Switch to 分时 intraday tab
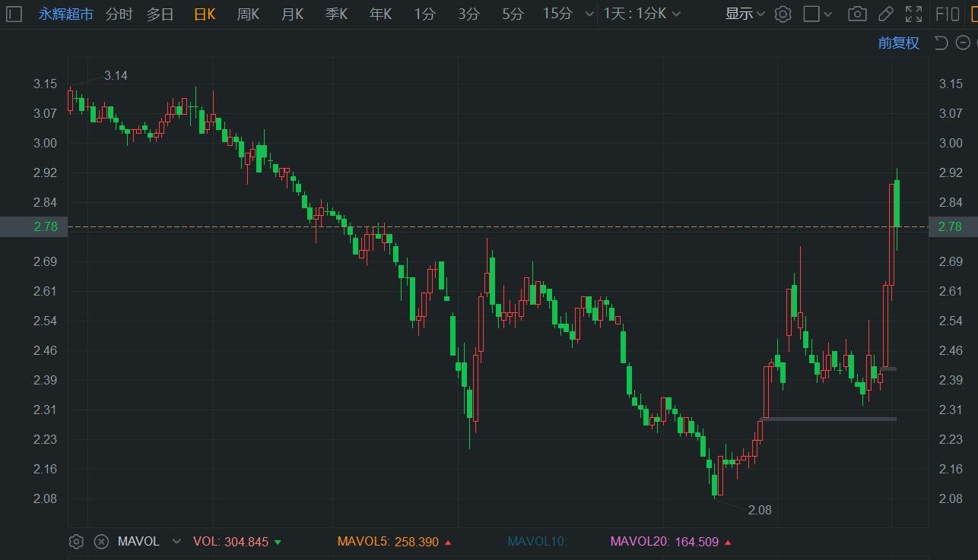The width and height of the screenshot is (978, 560). pos(119,14)
